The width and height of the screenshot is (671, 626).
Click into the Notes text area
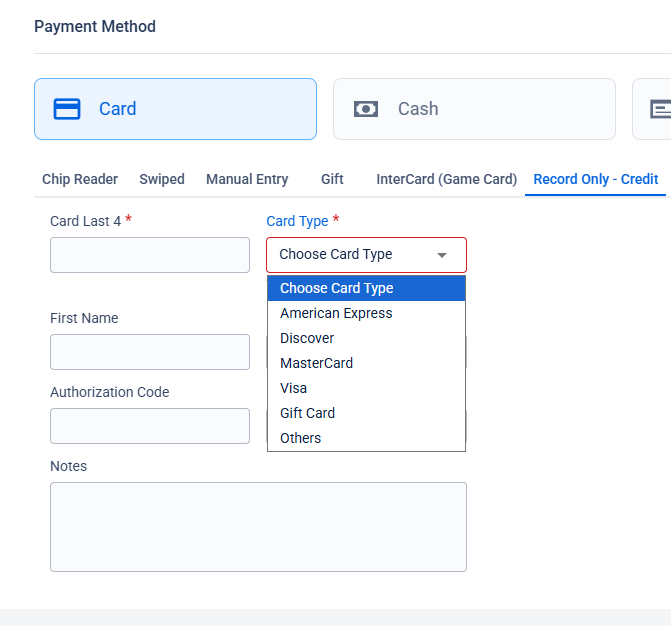coord(258,527)
